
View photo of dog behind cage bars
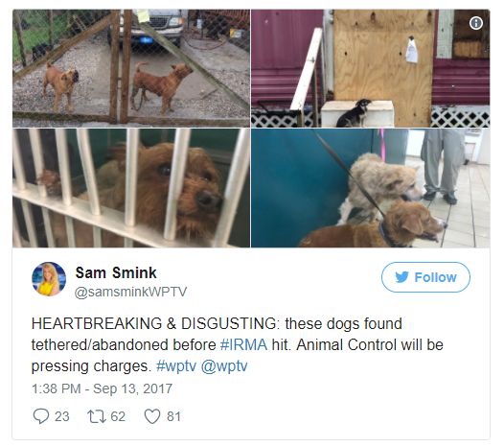coord(131,188)
